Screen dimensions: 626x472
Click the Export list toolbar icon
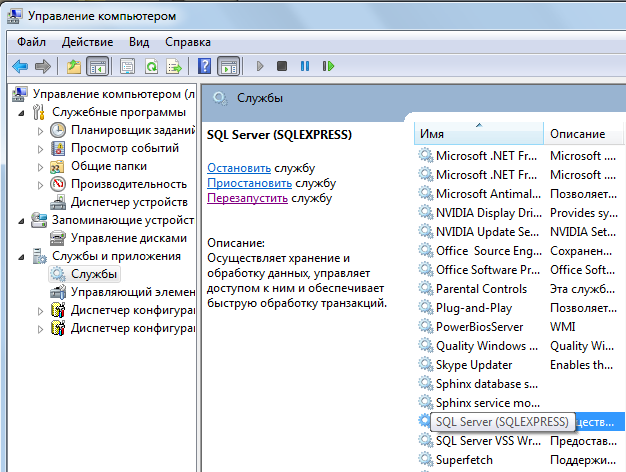pyautogui.click(x=174, y=66)
